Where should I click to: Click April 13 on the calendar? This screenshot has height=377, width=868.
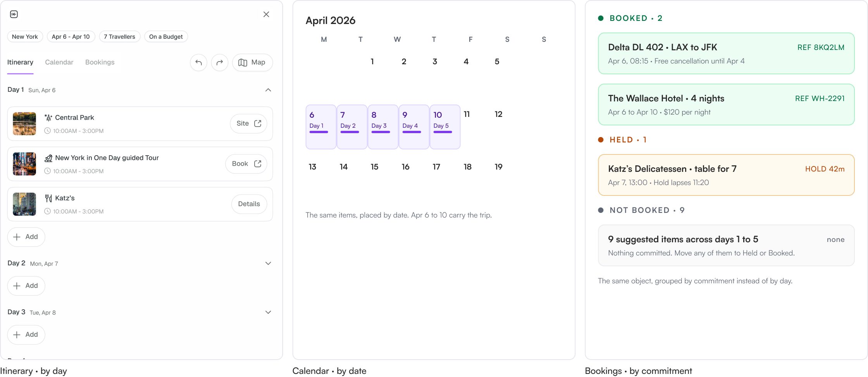(312, 167)
